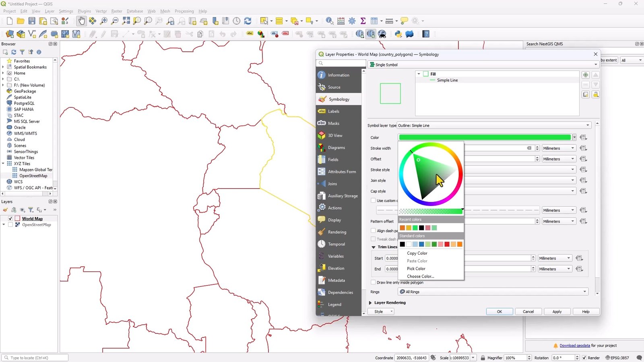Screen dimensions: 644x362
Task: Switch to the Labels tab in Layer Properties
Action: (333, 111)
